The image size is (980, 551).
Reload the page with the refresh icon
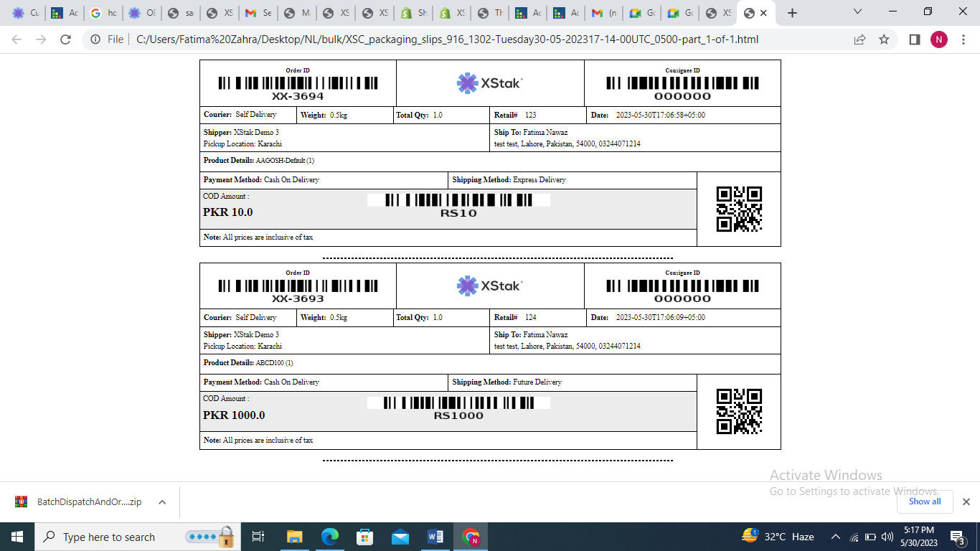point(65,39)
